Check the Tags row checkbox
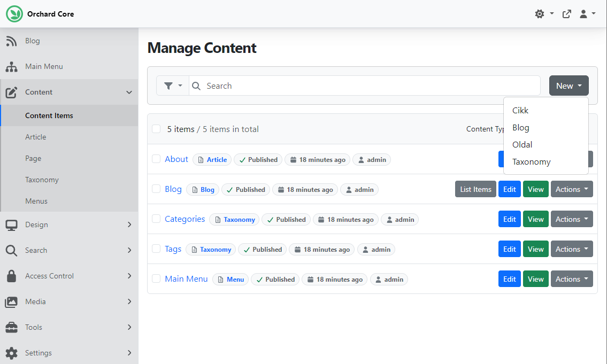The width and height of the screenshot is (607, 364). (x=156, y=249)
